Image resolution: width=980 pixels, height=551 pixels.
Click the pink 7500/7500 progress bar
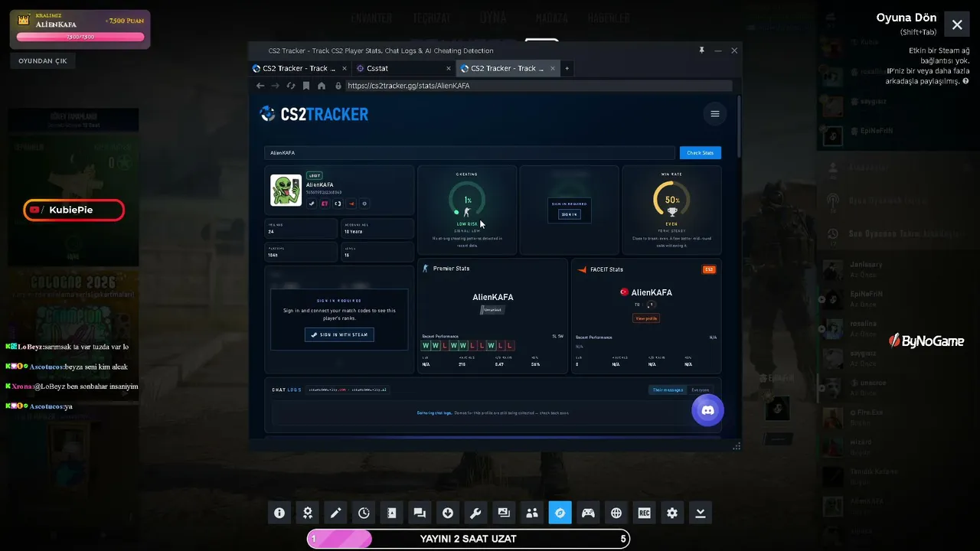click(x=80, y=37)
